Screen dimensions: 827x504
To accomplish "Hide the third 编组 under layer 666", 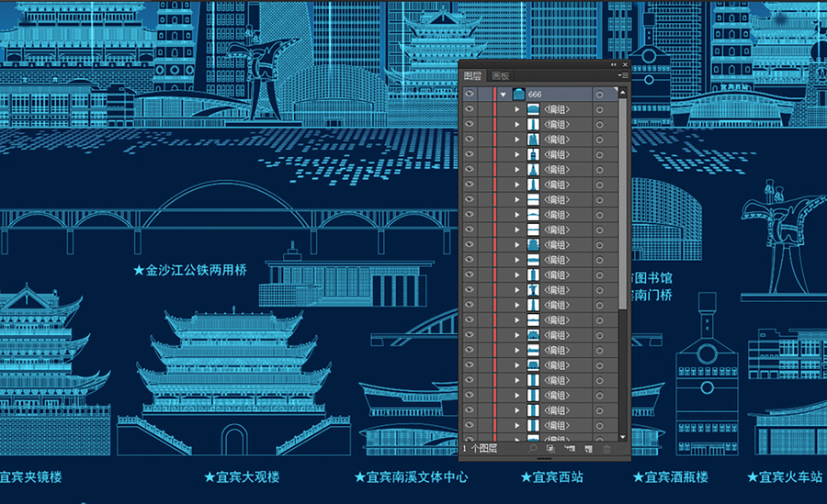I will point(469,140).
